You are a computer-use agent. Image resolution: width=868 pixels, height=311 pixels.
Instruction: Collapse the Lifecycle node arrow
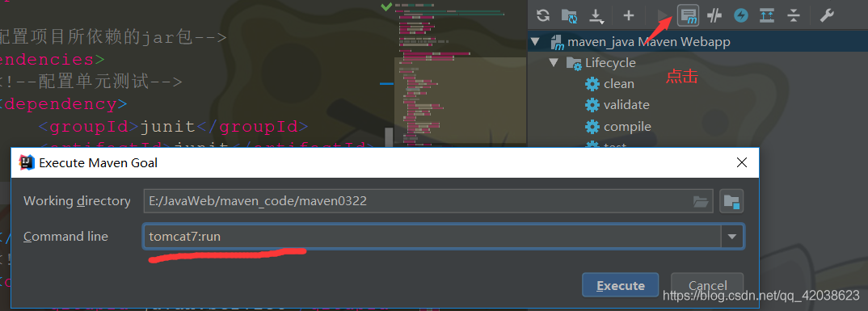pos(554,62)
